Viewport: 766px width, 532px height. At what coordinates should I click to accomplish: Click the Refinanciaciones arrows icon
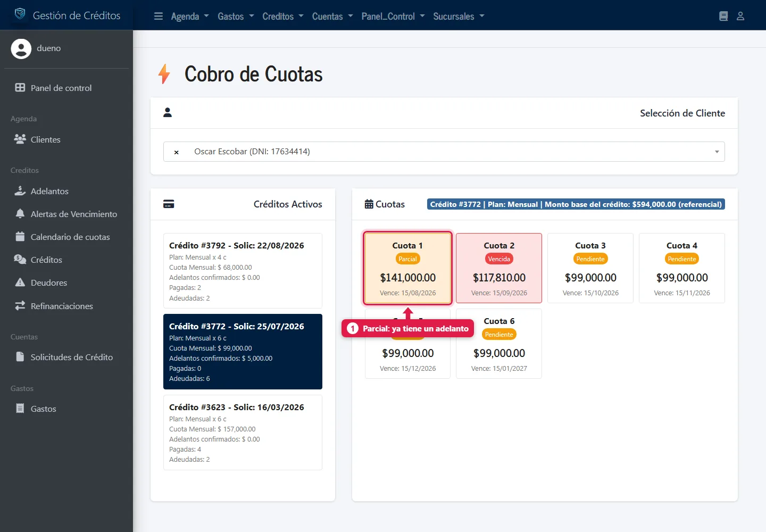tap(20, 306)
